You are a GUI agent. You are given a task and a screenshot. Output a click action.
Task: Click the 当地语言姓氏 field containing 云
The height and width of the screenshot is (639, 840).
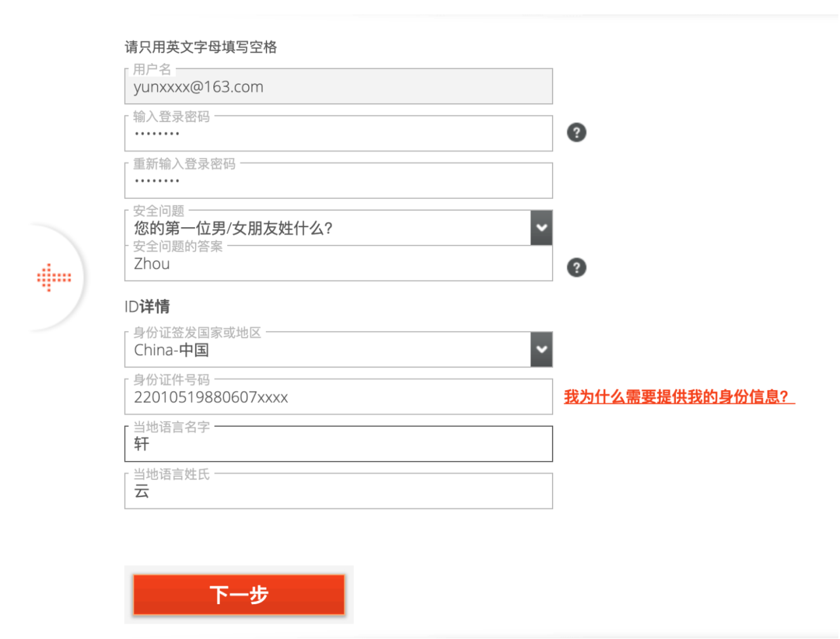339,491
